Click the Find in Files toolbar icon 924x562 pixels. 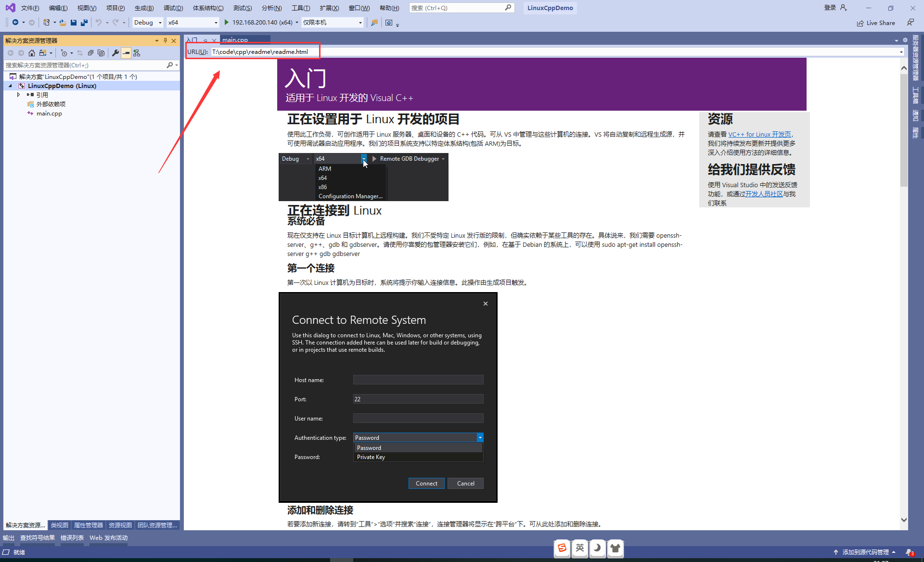pos(374,23)
